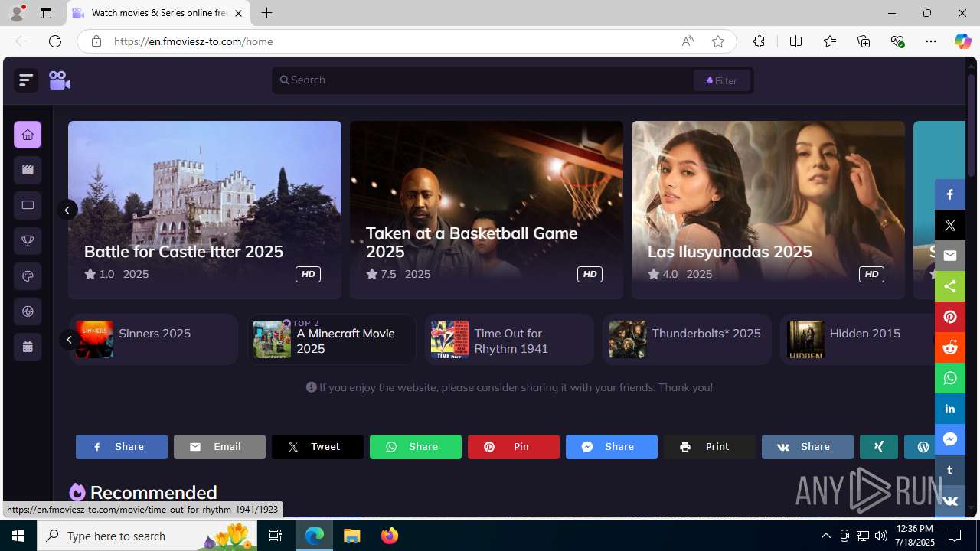The image size is (980, 551).
Task: Open File Explorer from taskbar
Action: click(352, 536)
